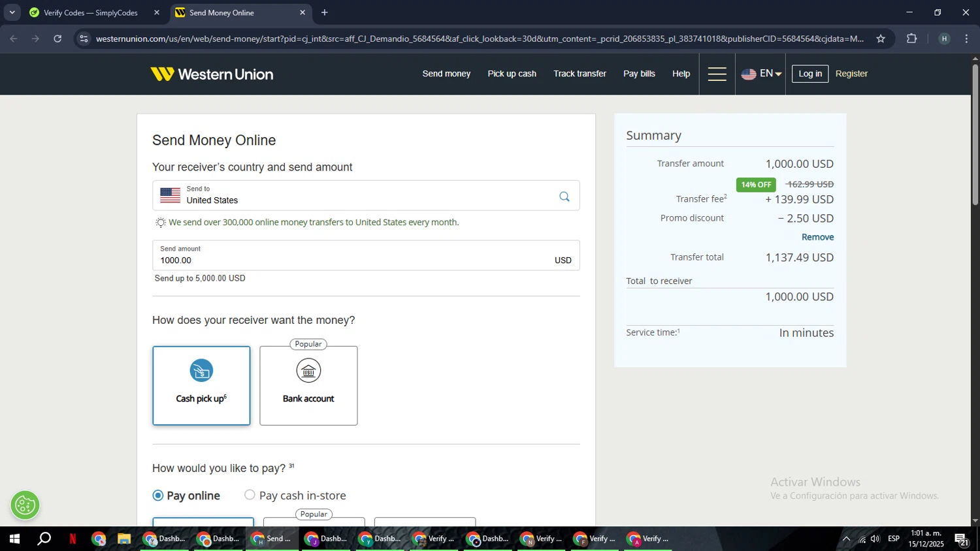Open Send money menu item

(x=446, y=74)
